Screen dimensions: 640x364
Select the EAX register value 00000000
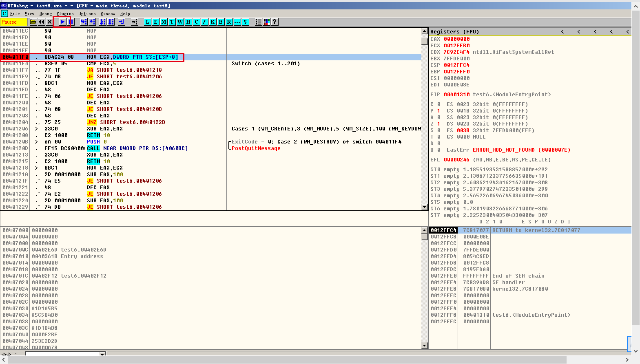click(x=457, y=39)
